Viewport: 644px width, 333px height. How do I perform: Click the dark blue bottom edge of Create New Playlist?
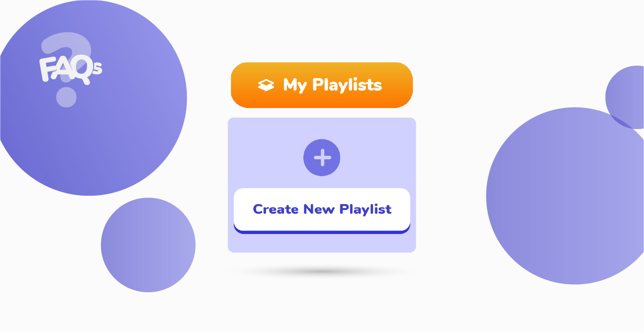click(x=322, y=231)
